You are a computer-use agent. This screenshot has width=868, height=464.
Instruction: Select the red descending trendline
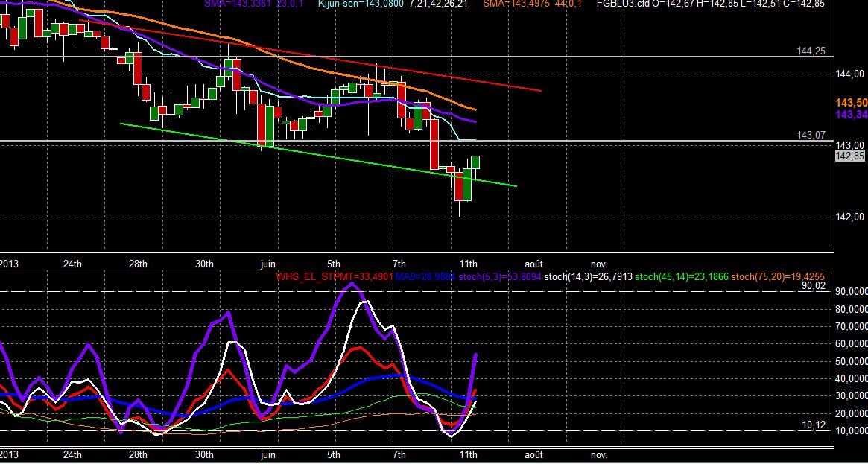[x=310, y=56]
